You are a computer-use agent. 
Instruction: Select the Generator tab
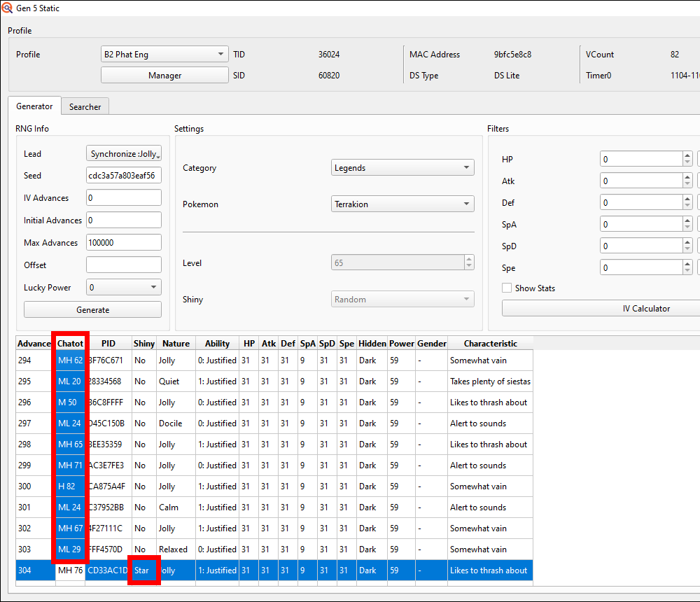[x=34, y=106]
